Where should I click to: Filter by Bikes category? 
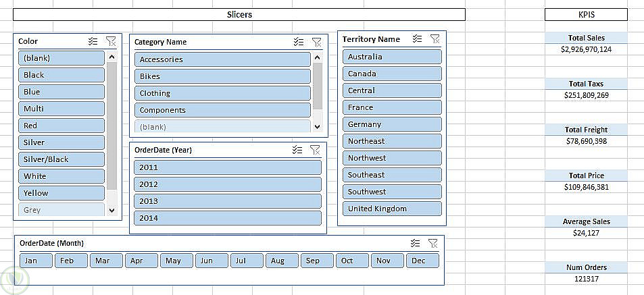pyautogui.click(x=222, y=76)
